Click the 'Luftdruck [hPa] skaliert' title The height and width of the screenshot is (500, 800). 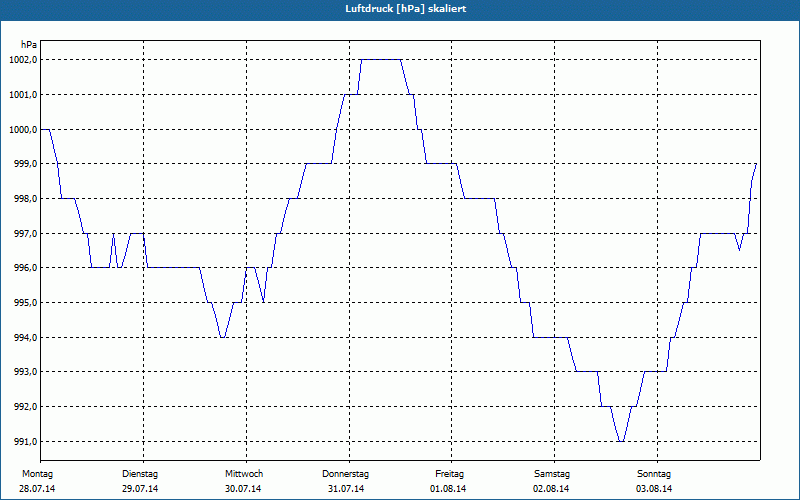point(405,9)
